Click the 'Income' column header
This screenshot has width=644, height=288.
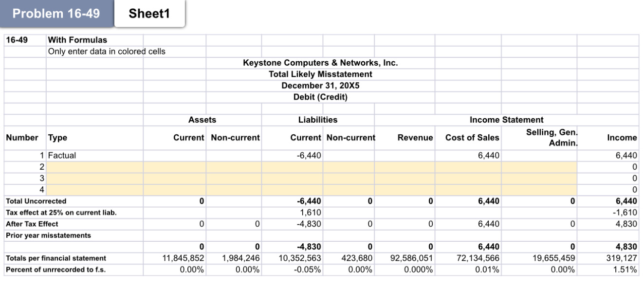[608, 138]
